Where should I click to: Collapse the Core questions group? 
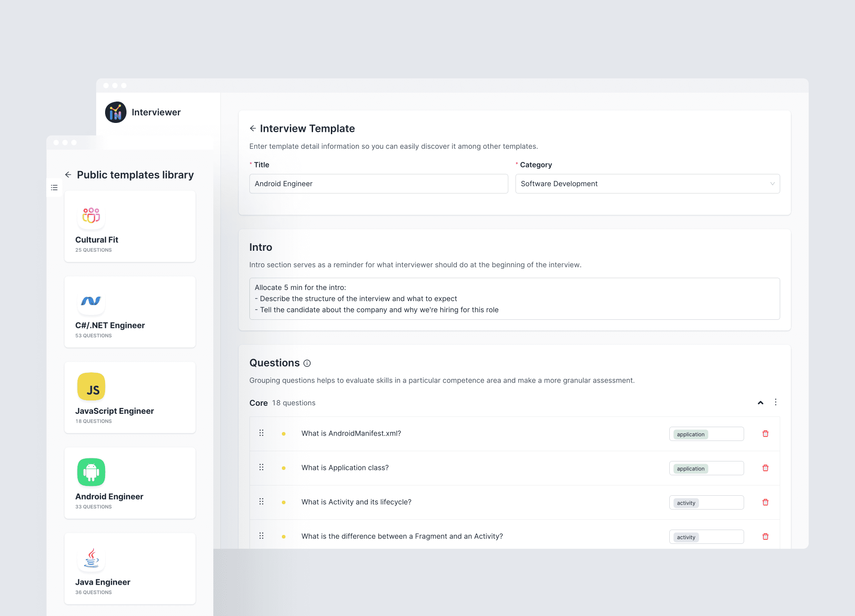click(x=760, y=403)
